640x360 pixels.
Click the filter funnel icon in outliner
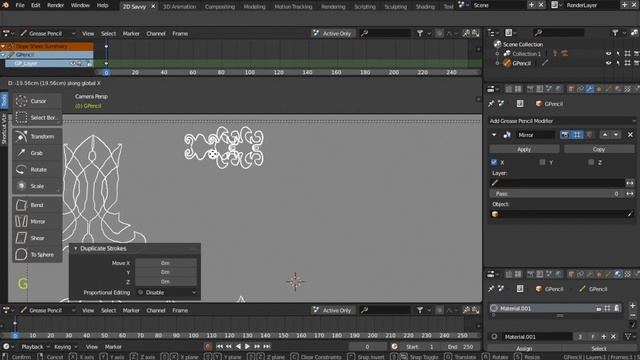pos(615,33)
